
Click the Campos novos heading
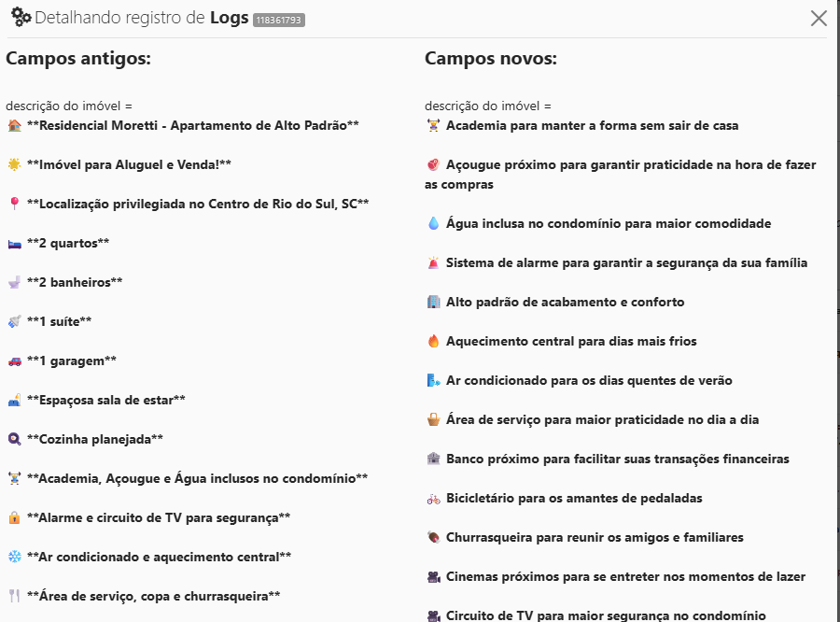click(x=491, y=59)
